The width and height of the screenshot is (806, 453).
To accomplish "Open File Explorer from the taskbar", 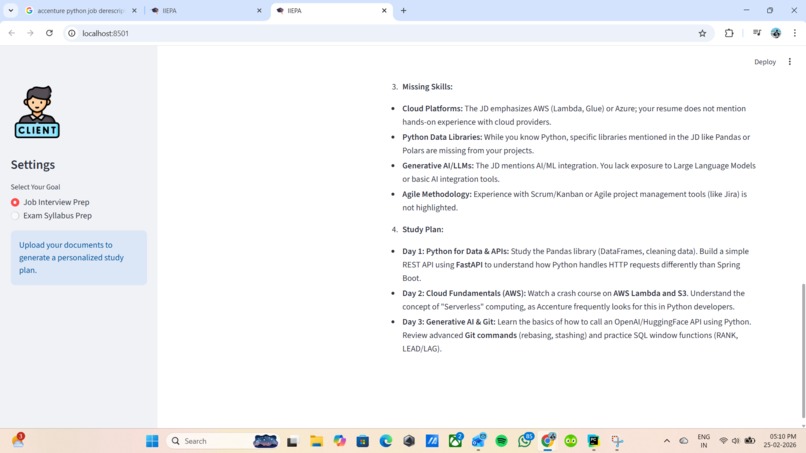I will click(316, 441).
